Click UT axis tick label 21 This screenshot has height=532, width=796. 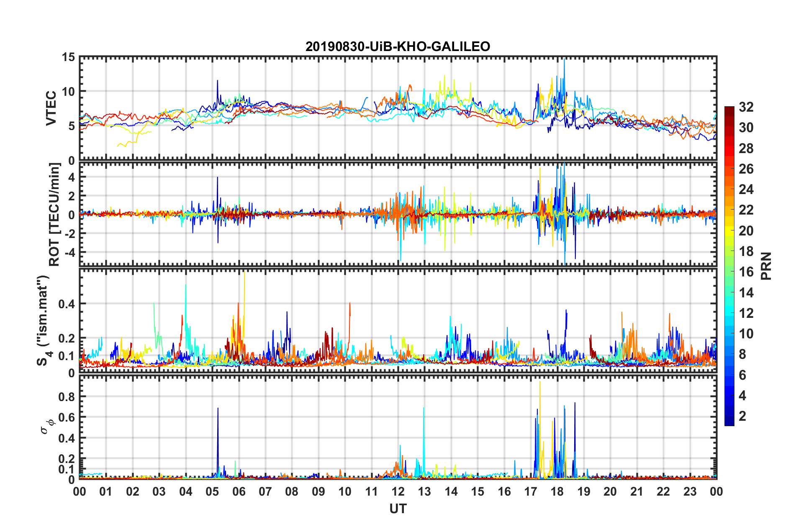click(x=637, y=491)
